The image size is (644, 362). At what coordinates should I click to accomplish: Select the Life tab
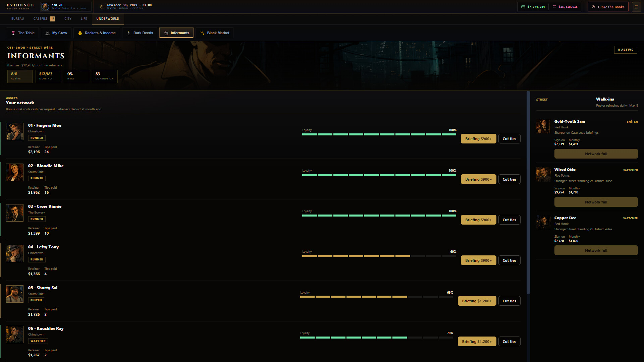tap(84, 19)
